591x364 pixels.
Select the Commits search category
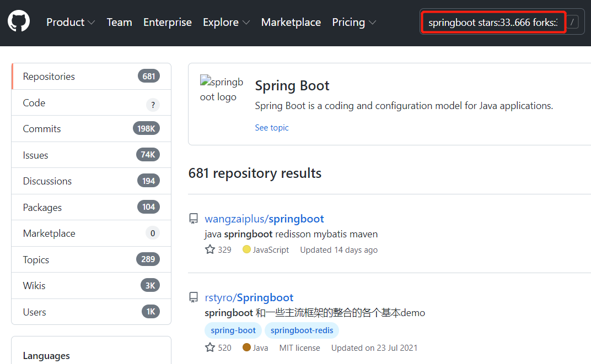tap(42, 129)
